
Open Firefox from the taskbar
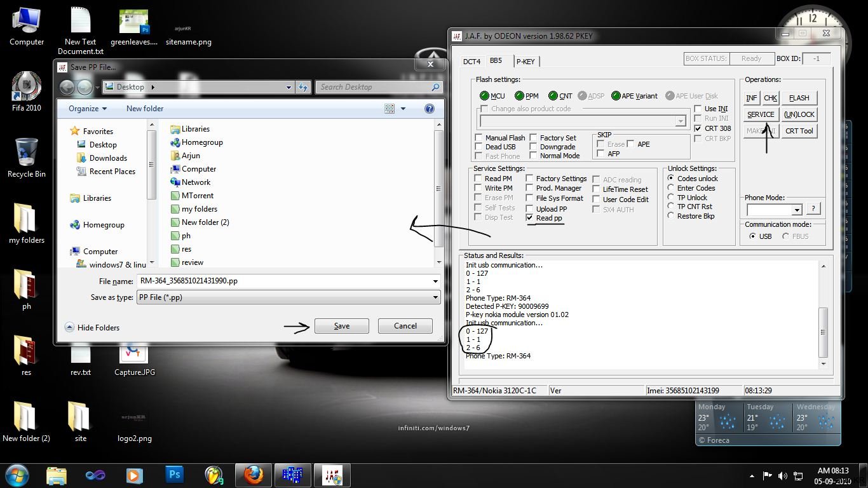(253, 475)
